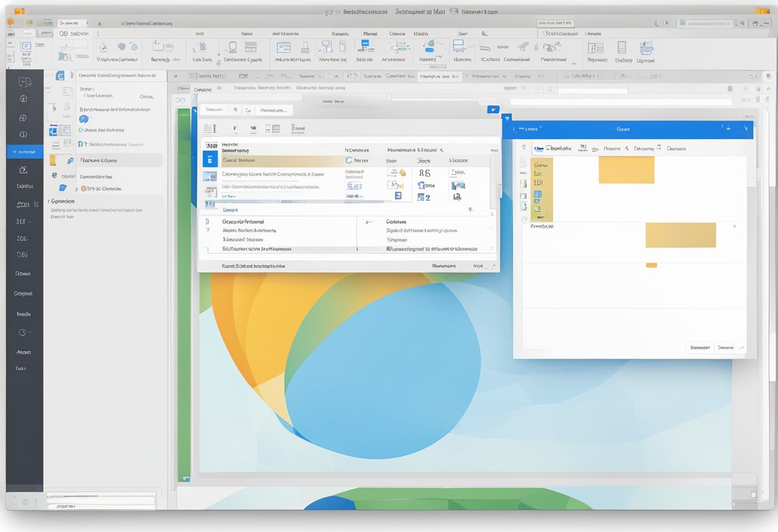Click the small blue button at dialog's top-right corner
This screenshot has height=532, width=778.
click(493, 109)
